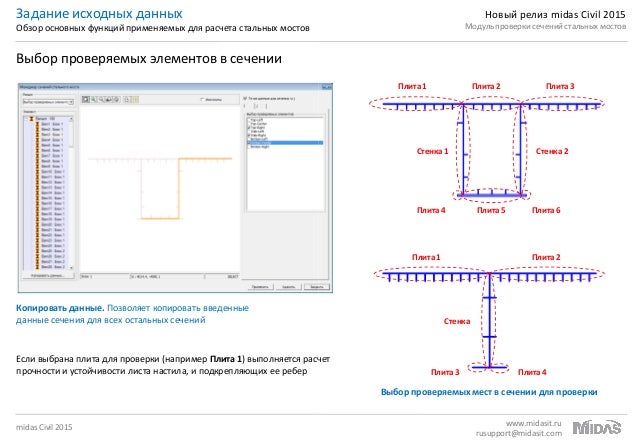Check the Bottom-Right item
This screenshot has height=442, width=638.
click(x=249, y=147)
